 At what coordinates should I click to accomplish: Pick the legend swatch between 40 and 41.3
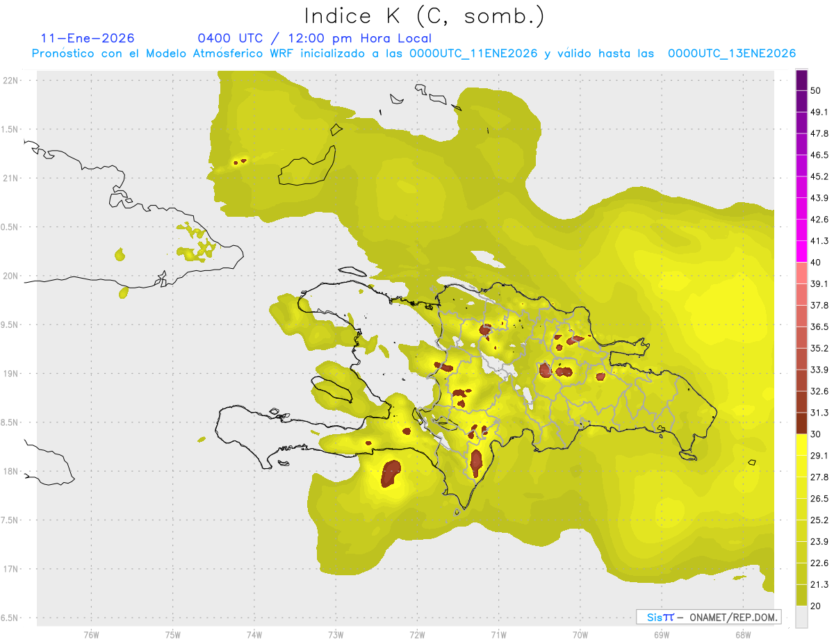802,251
